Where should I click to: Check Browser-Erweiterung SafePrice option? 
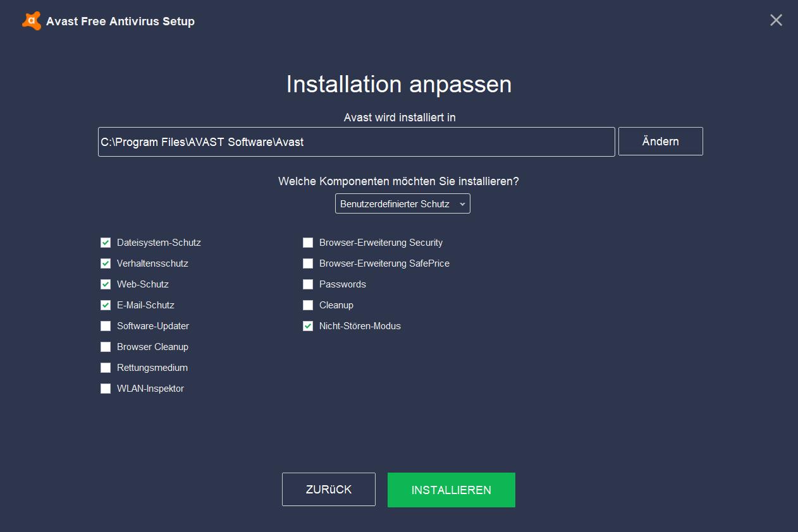(308, 263)
